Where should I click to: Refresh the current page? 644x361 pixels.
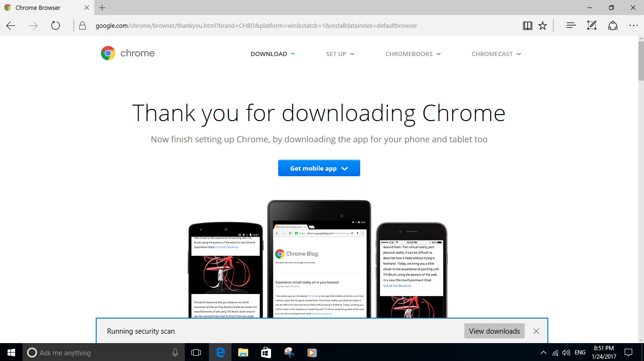tap(56, 25)
